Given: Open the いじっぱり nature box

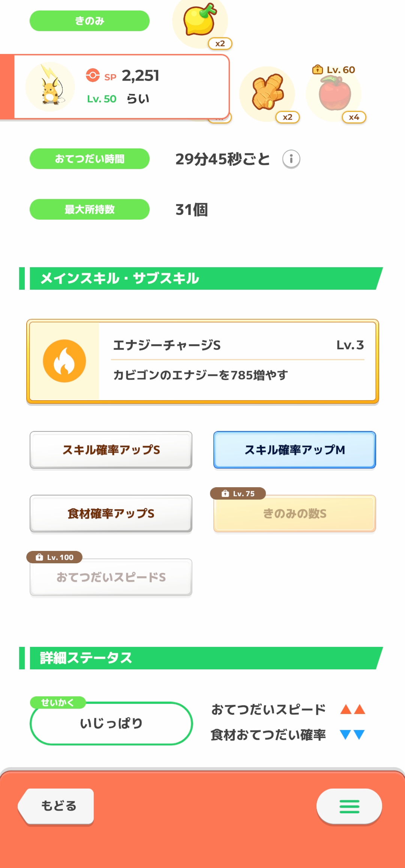Looking at the screenshot, I should (x=111, y=723).
